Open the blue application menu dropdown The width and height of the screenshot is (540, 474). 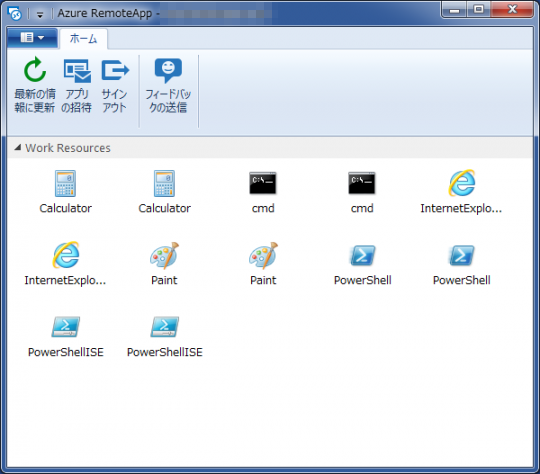[32, 37]
